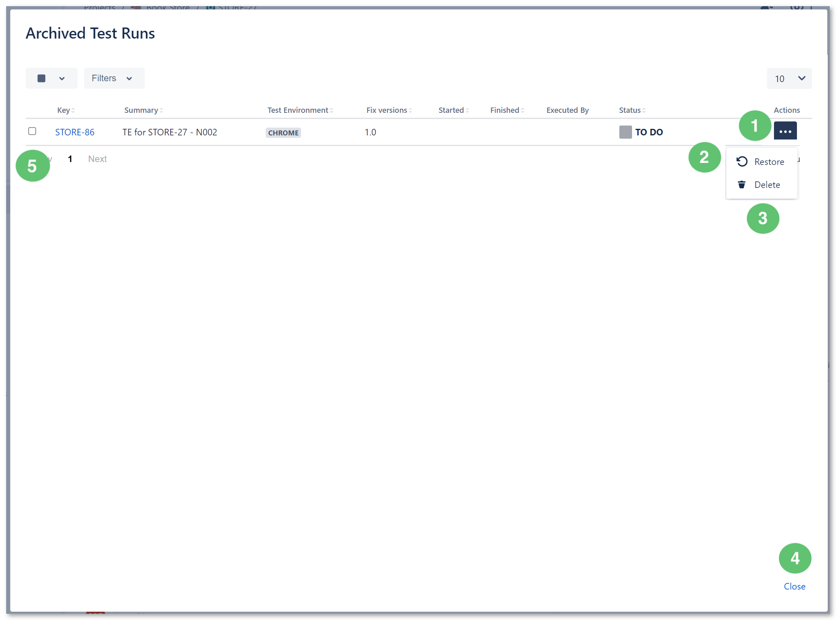Sort by Fix versions column header
This screenshot has width=840, height=624.
point(389,110)
